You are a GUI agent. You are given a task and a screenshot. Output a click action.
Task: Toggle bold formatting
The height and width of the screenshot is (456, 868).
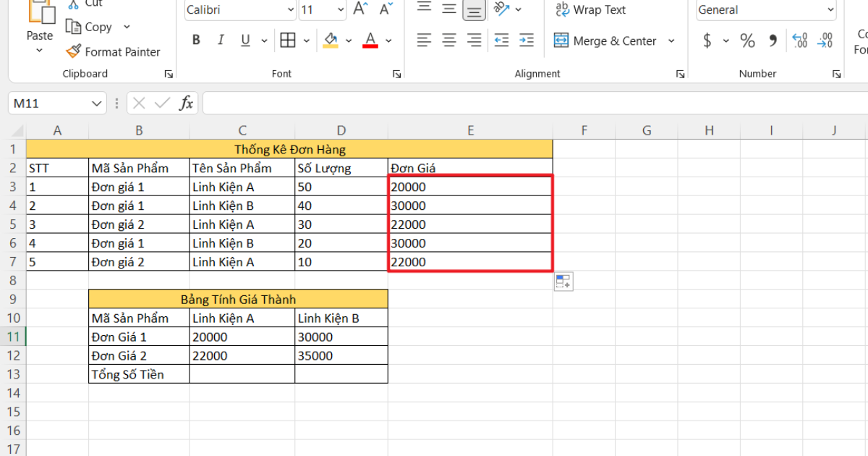pyautogui.click(x=196, y=41)
